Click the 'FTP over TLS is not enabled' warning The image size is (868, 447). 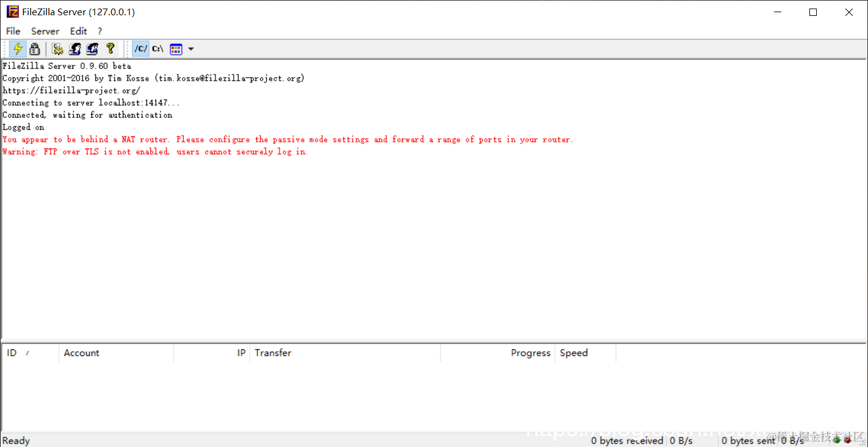(155, 151)
